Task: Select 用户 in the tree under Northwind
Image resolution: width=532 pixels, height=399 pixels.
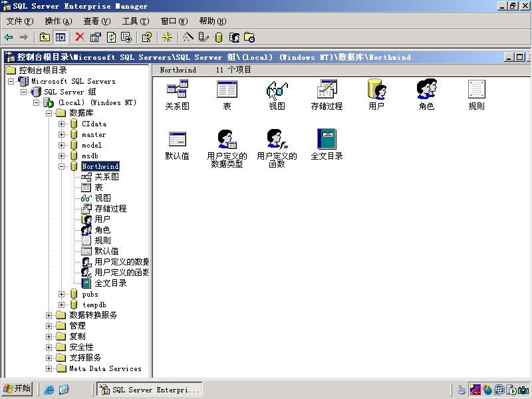Action: 102,219
